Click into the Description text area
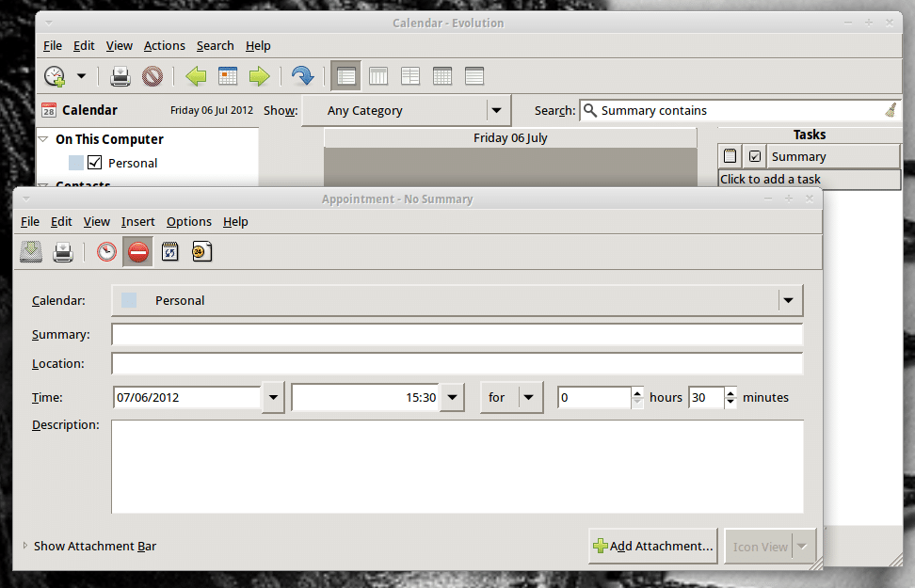The image size is (915, 588). [x=457, y=467]
